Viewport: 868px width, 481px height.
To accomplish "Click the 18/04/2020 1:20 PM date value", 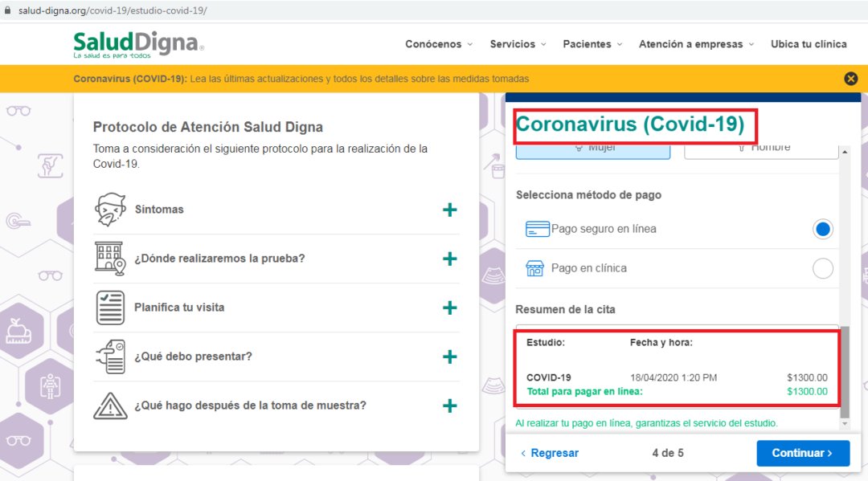I will pos(674,377).
